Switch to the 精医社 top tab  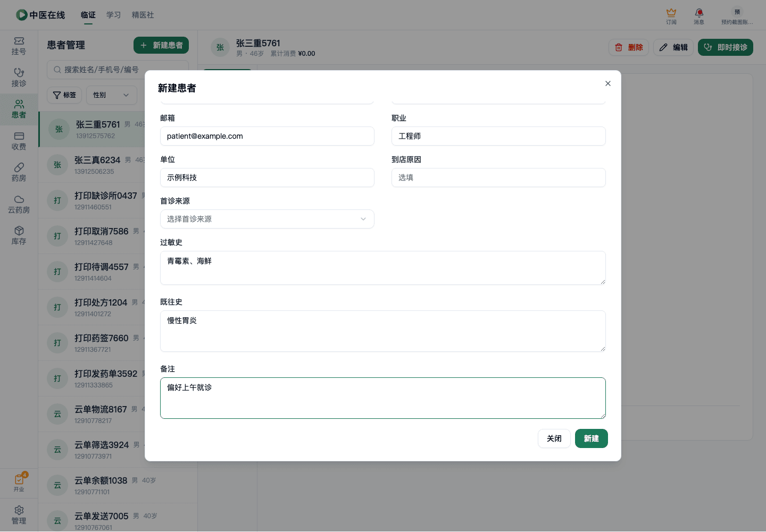click(143, 15)
